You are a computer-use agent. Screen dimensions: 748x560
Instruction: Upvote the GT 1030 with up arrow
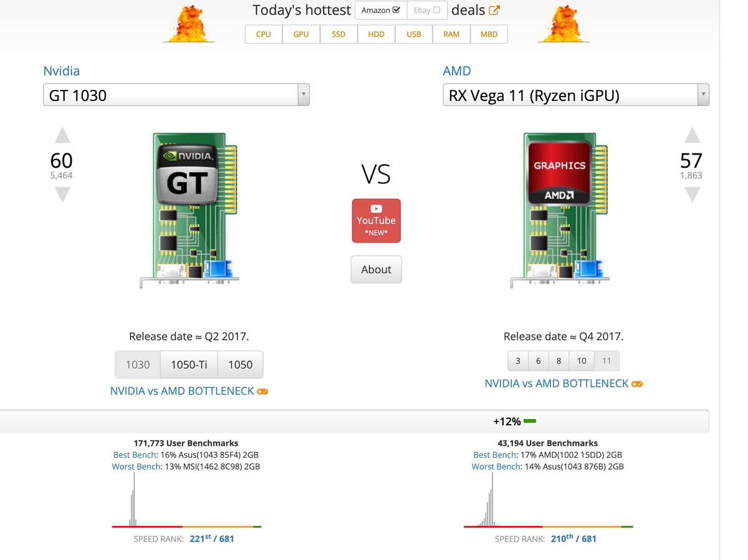[62, 135]
